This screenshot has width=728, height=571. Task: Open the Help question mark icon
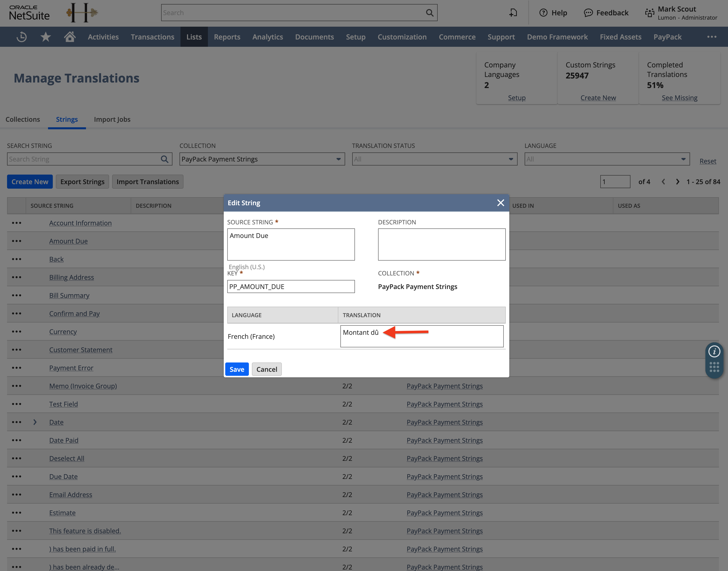point(543,13)
